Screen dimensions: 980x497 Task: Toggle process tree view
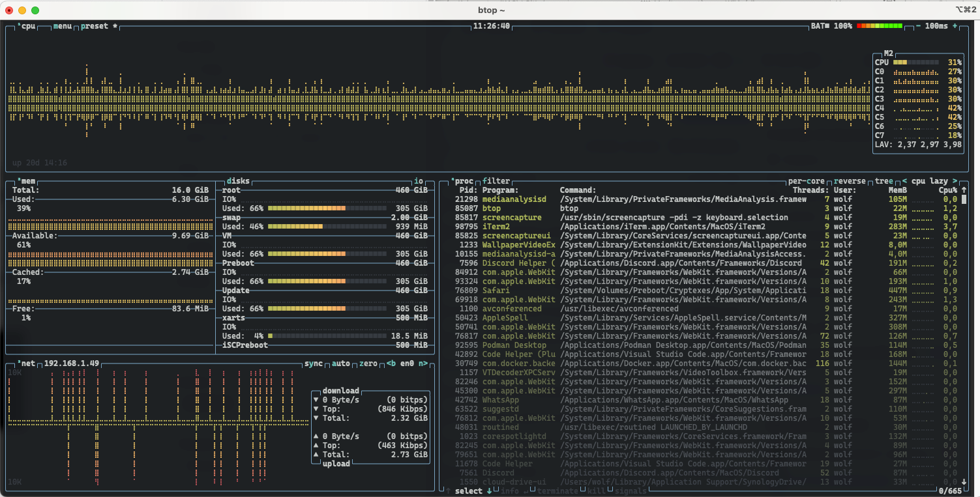point(884,181)
